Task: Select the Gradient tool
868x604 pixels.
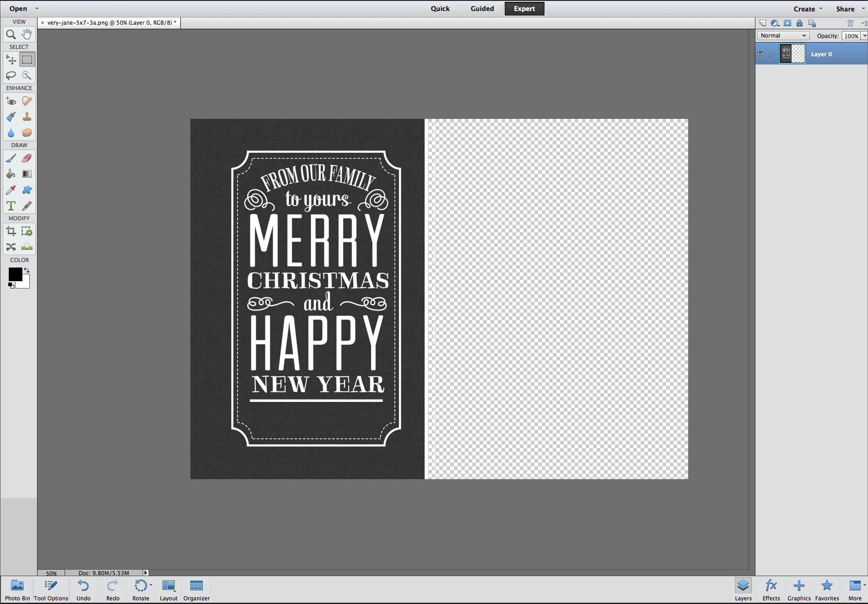Action: (x=27, y=174)
